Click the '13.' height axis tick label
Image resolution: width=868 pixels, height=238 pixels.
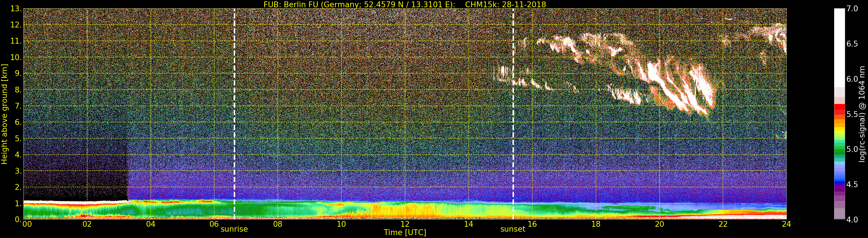point(16,9)
